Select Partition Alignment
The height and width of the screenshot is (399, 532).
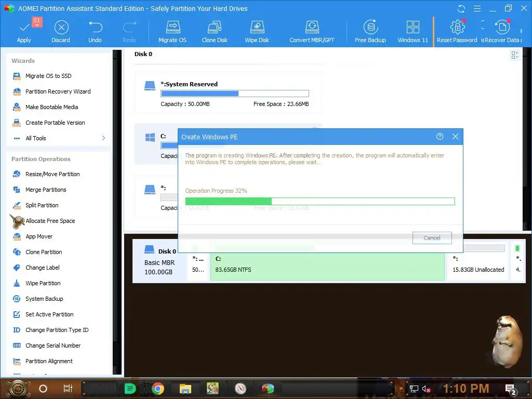coord(49,362)
